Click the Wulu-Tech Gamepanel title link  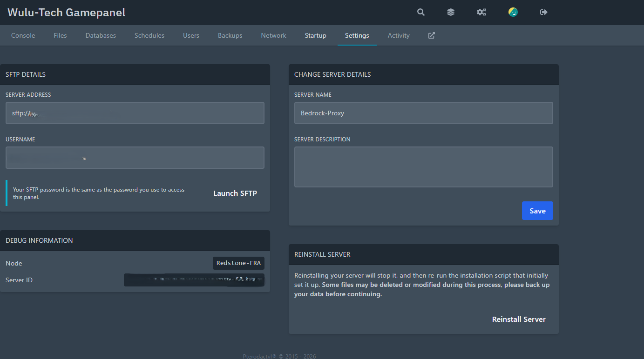pos(67,13)
